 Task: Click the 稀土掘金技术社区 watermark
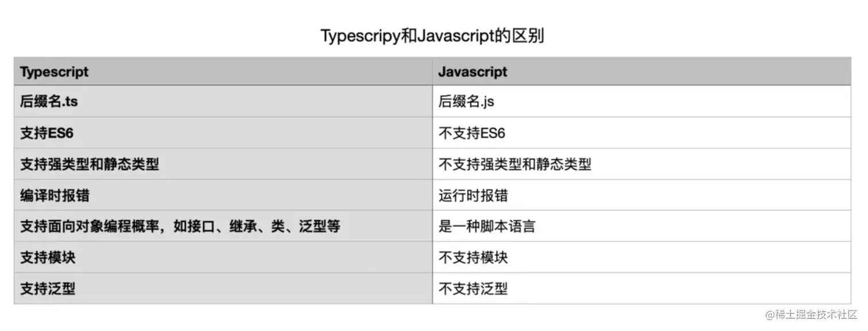811,315
